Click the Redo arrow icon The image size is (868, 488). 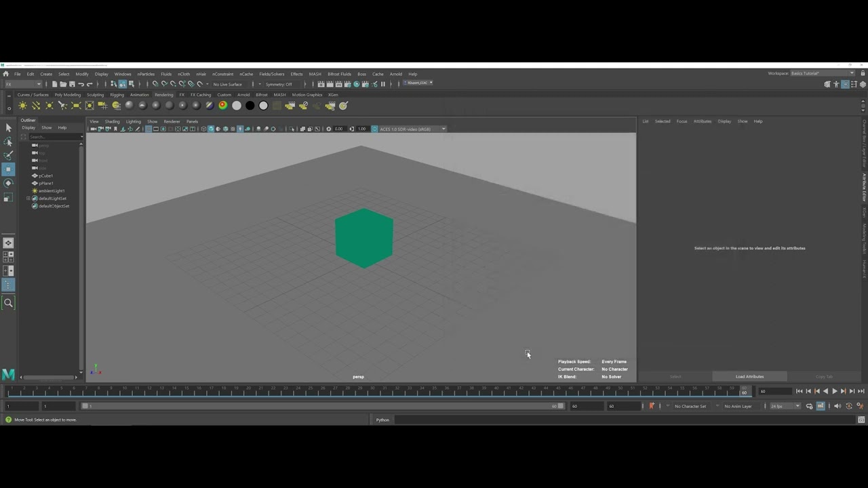pyautogui.click(x=90, y=84)
